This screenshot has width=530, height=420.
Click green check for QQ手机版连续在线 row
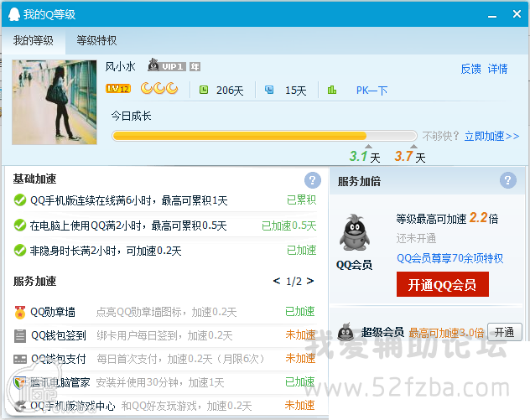tap(20, 200)
